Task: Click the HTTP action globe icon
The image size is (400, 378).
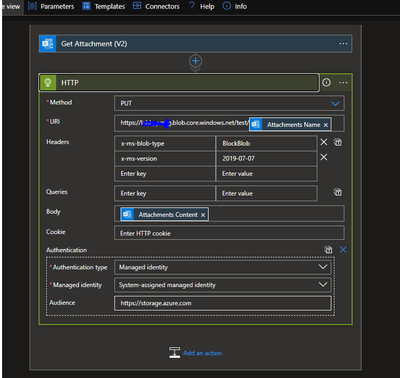Action: (x=48, y=82)
